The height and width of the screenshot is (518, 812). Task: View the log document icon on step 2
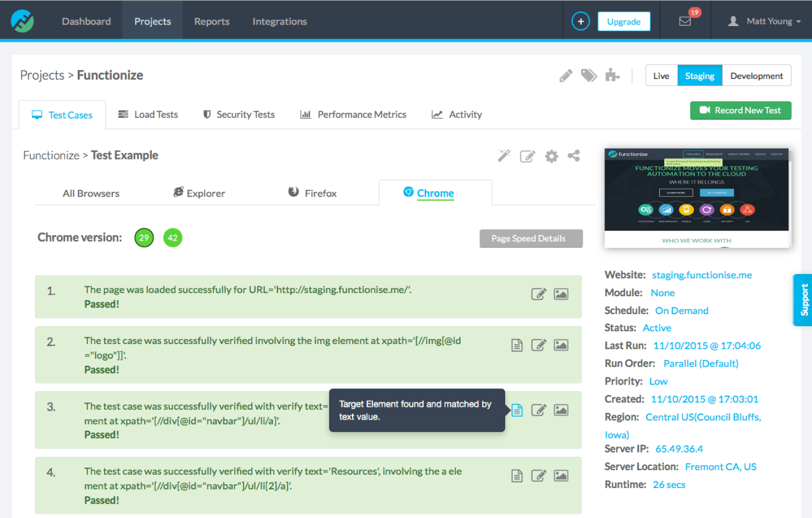517,345
